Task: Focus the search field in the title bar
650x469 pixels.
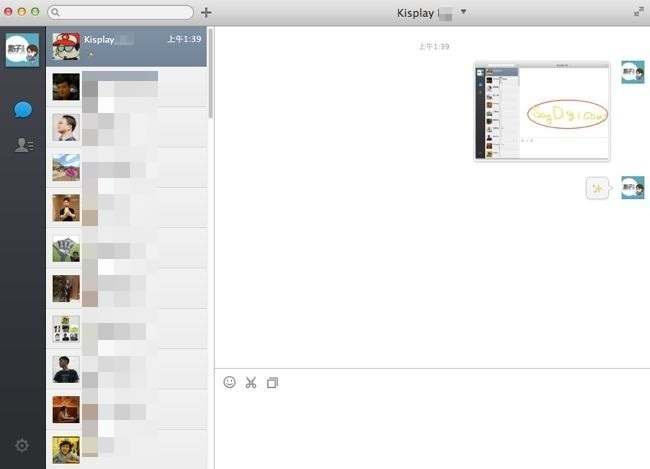Action: pos(120,12)
